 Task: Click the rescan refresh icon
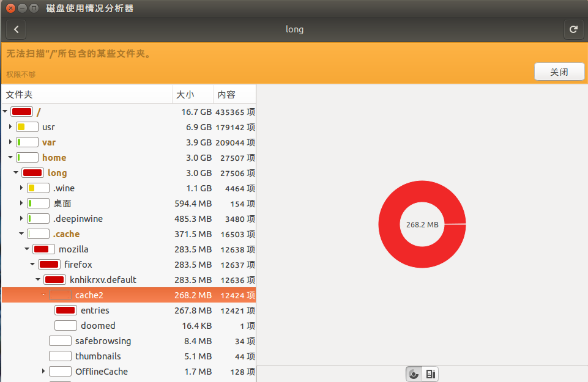pyautogui.click(x=573, y=29)
